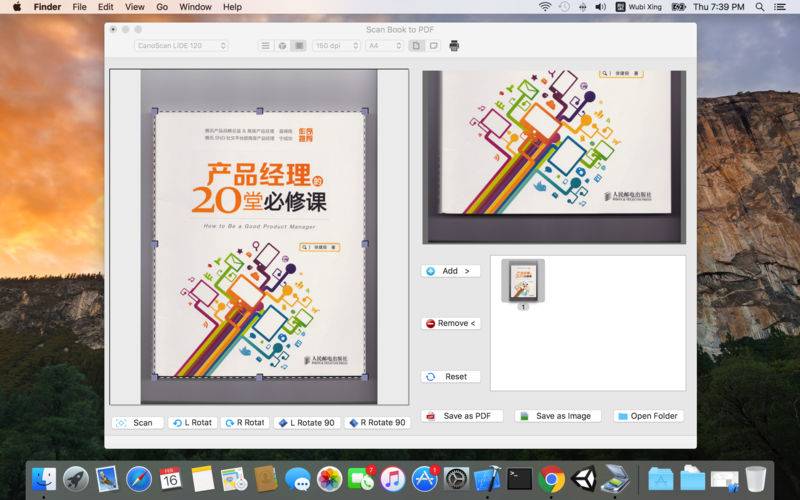
Task: Click the Time Machine menu bar icon
Action: coord(564,7)
